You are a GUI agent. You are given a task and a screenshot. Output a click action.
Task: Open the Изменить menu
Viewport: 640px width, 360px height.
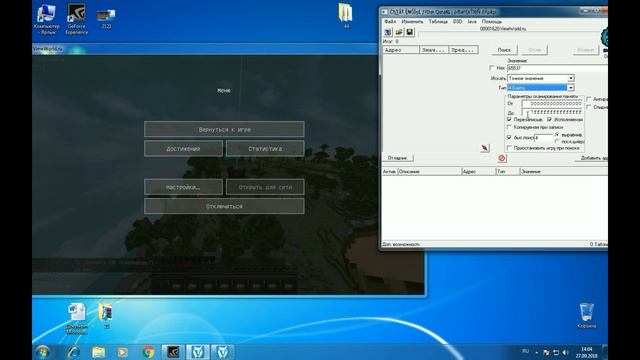pos(412,21)
